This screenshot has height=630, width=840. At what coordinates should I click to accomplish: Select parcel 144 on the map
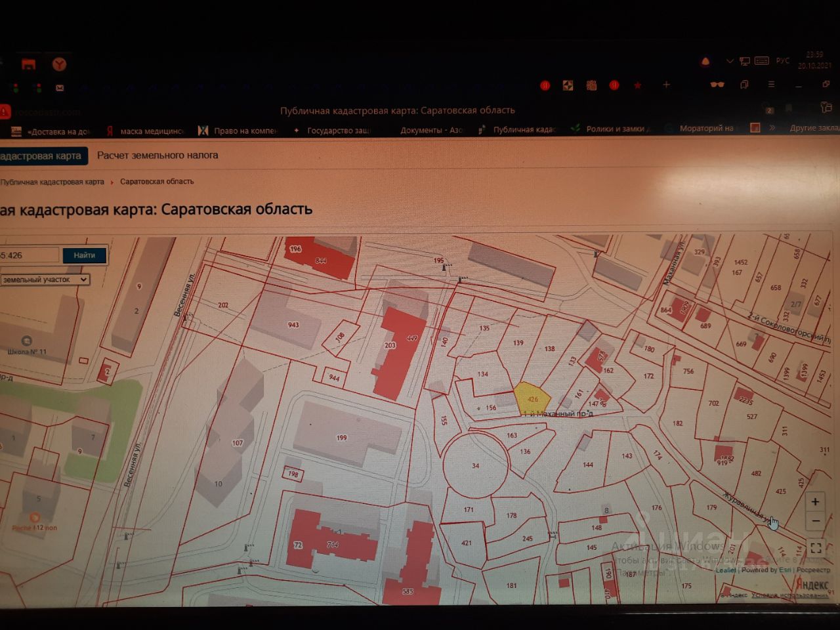(588, 465)
